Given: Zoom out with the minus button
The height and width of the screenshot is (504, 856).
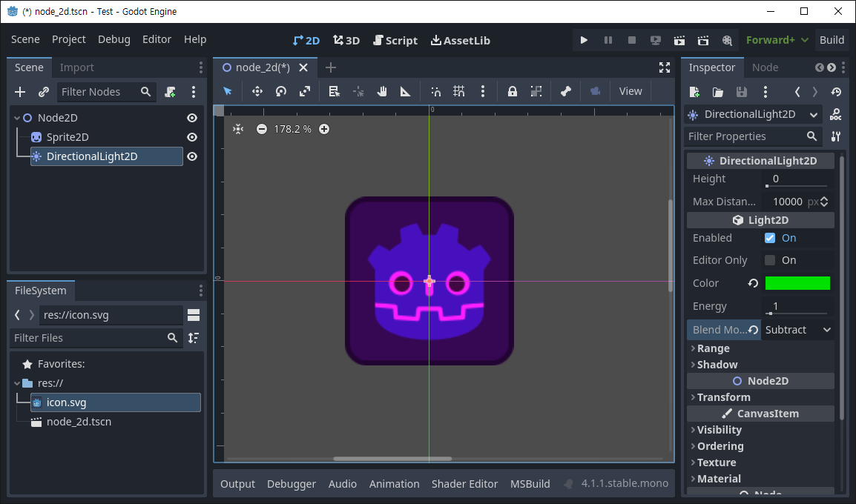Looking at the screenshot, I should point(262,129).
